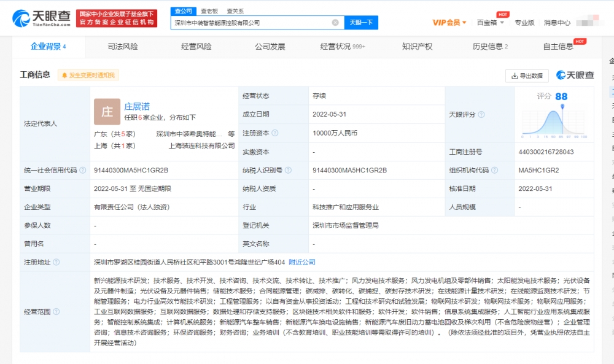
Task: Click the 存续 business status value
Action: [319, 96]
